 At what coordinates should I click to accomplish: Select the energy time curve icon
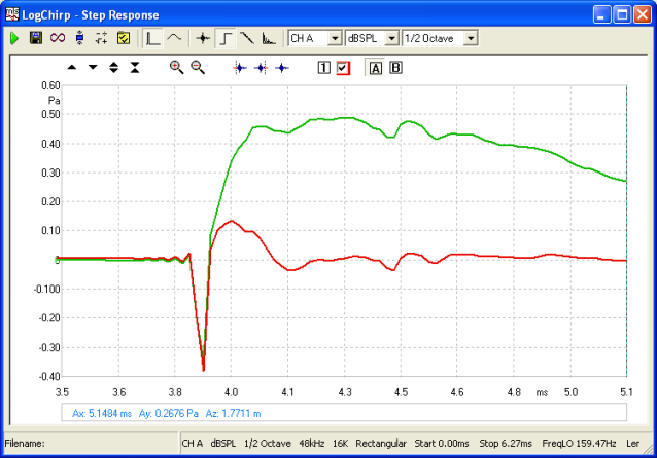pos(269,39)
